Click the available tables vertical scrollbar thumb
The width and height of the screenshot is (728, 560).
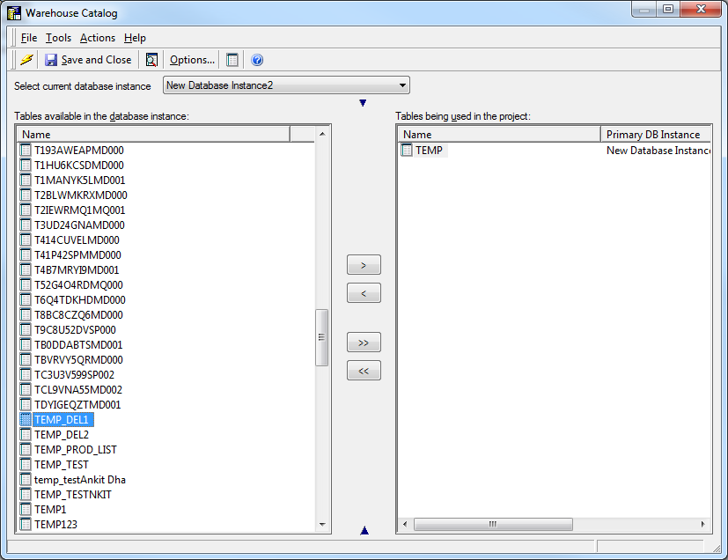click(321, 336)
